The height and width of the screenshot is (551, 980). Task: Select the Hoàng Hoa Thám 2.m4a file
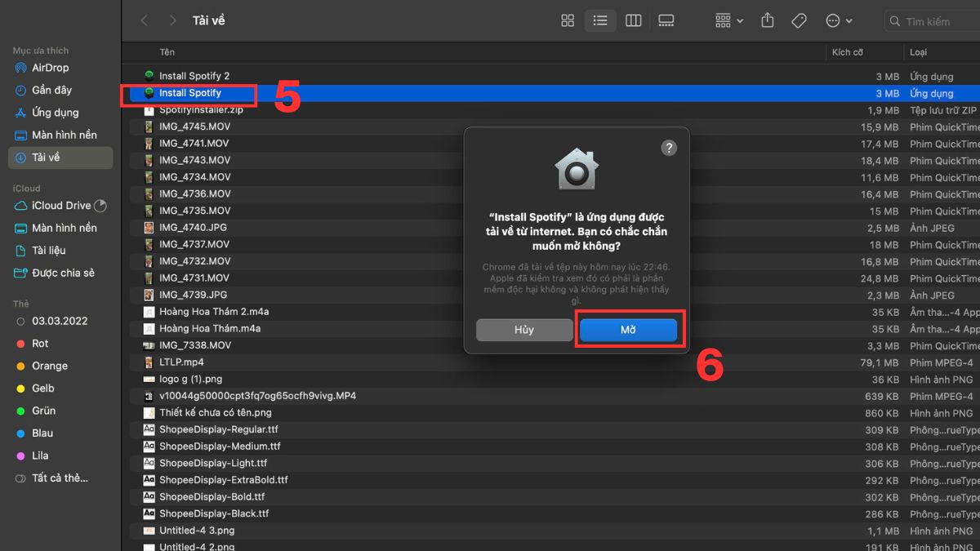pyautogui.click(x=214, y=312)
